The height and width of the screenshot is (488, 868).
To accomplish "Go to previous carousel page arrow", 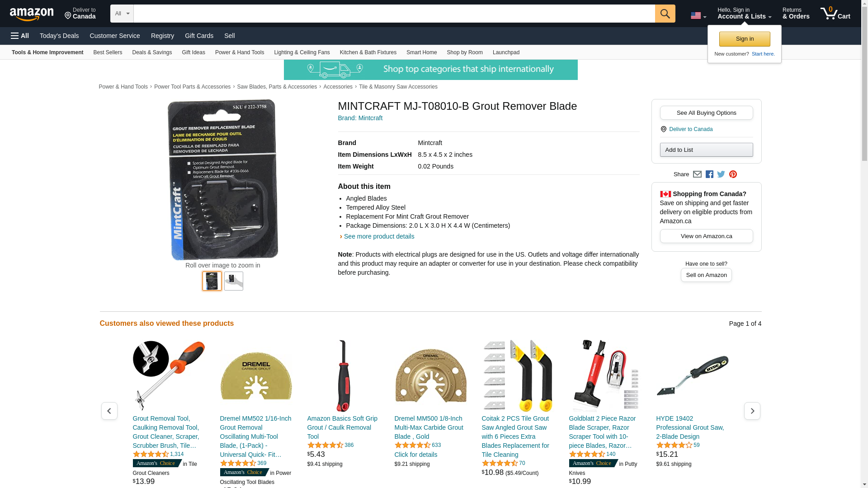I will click(x=109, y=411).
